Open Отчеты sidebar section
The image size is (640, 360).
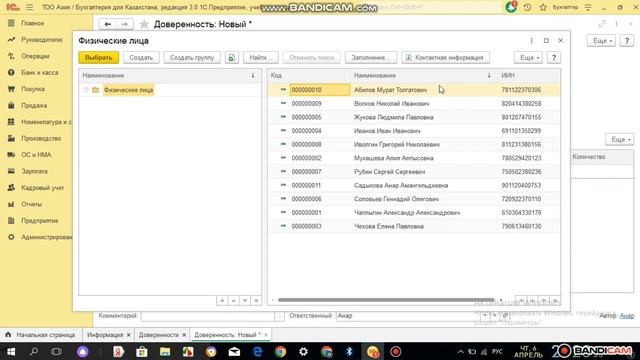point(31,204)
